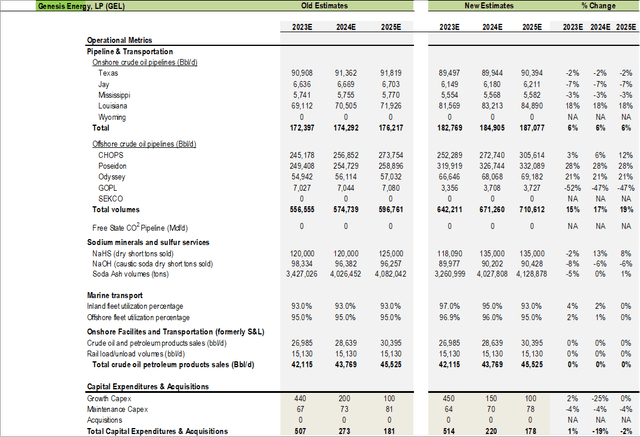
Task: Click the Jay row label
Action: coord(104,84)
